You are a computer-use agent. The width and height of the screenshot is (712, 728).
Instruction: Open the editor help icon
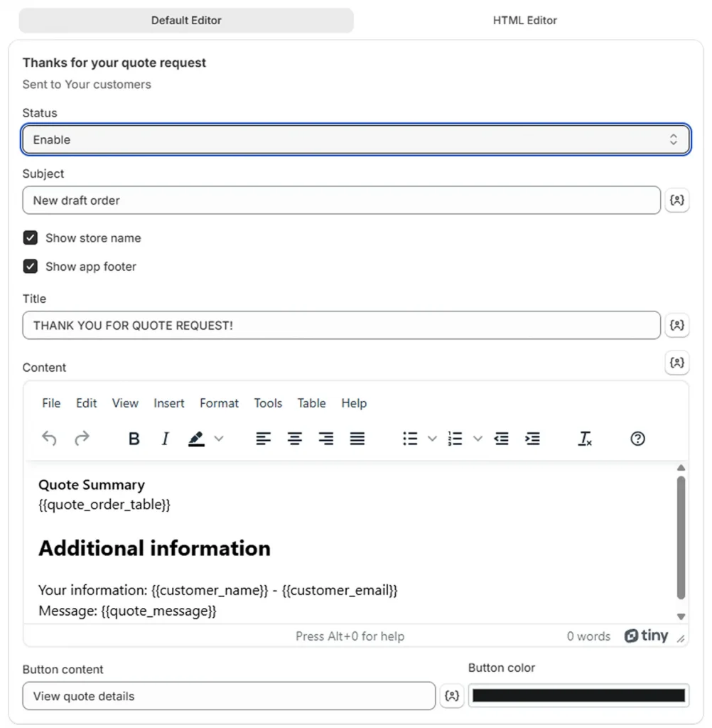click(637, 439)
